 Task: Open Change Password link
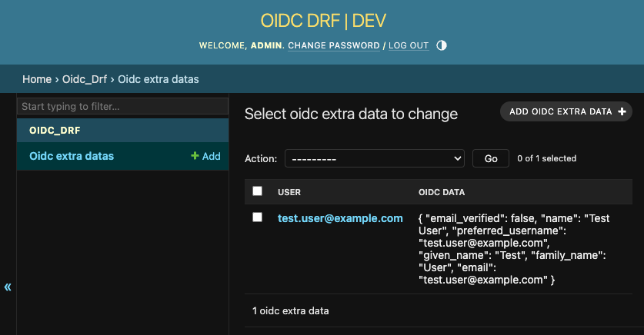coord(334,45)
